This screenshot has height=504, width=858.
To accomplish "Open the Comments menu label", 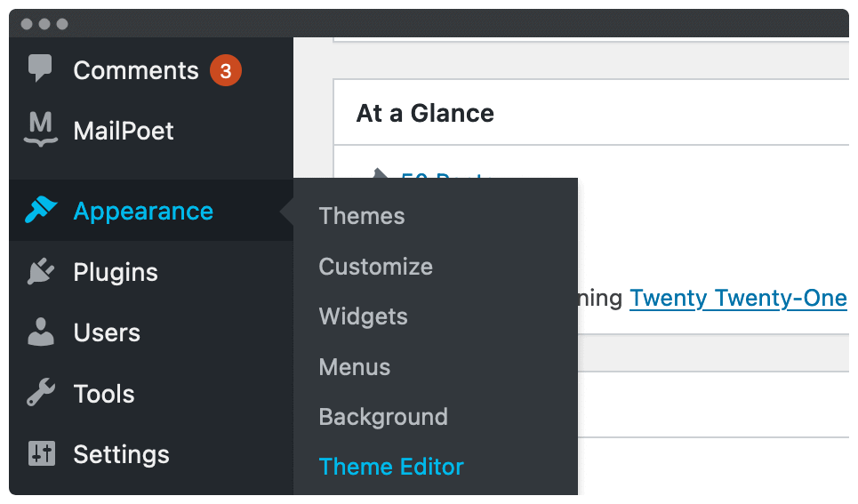I will pyautogui.click(x=136, y=70).
